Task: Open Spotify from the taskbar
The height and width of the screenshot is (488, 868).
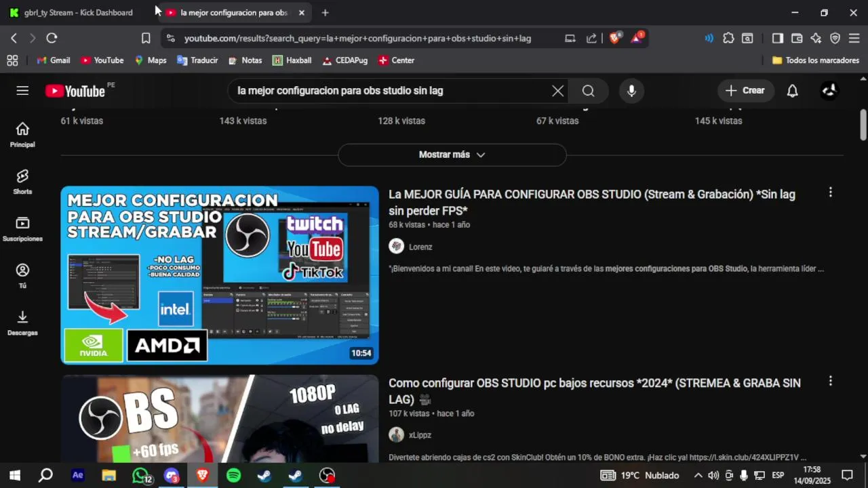Action: (233, 475)
